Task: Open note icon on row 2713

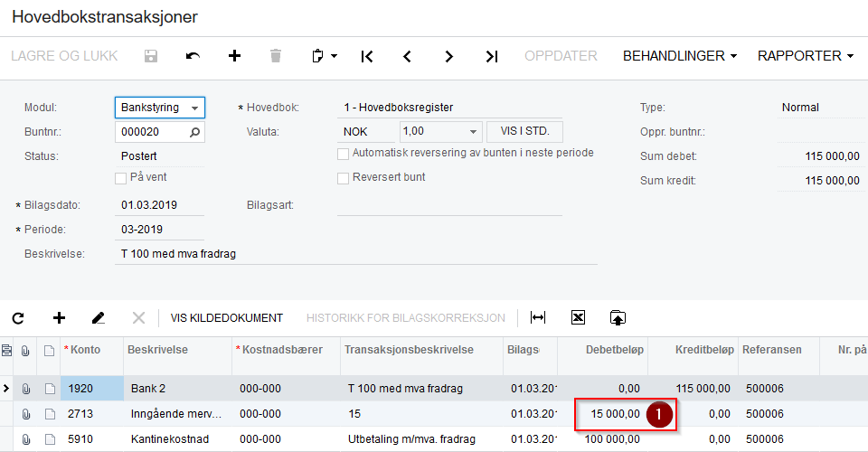Action: (50, 414)
